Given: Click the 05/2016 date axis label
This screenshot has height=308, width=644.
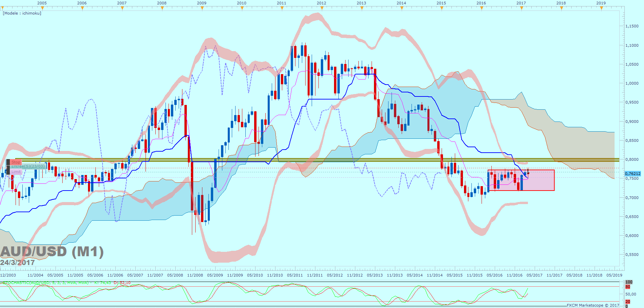Looking at the screenshot, I should 494,275.
